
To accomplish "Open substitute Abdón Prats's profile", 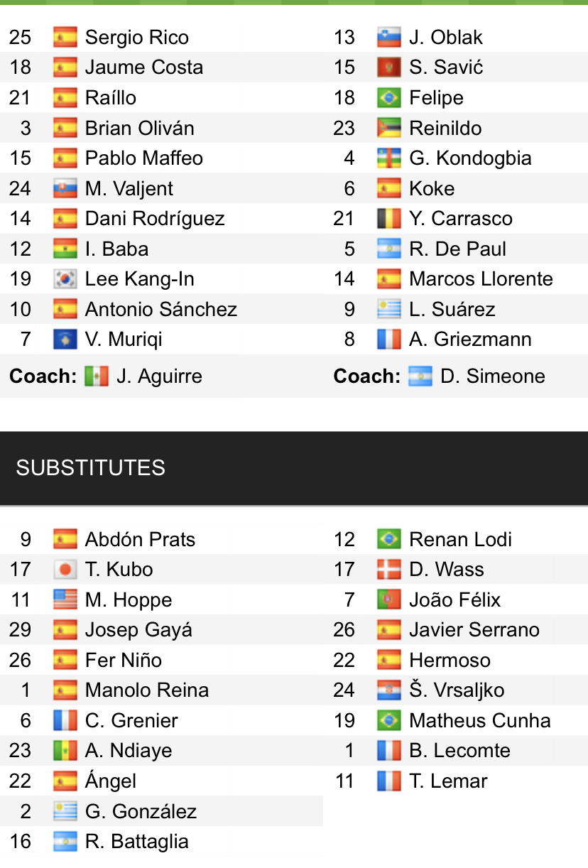I will 140,540.
